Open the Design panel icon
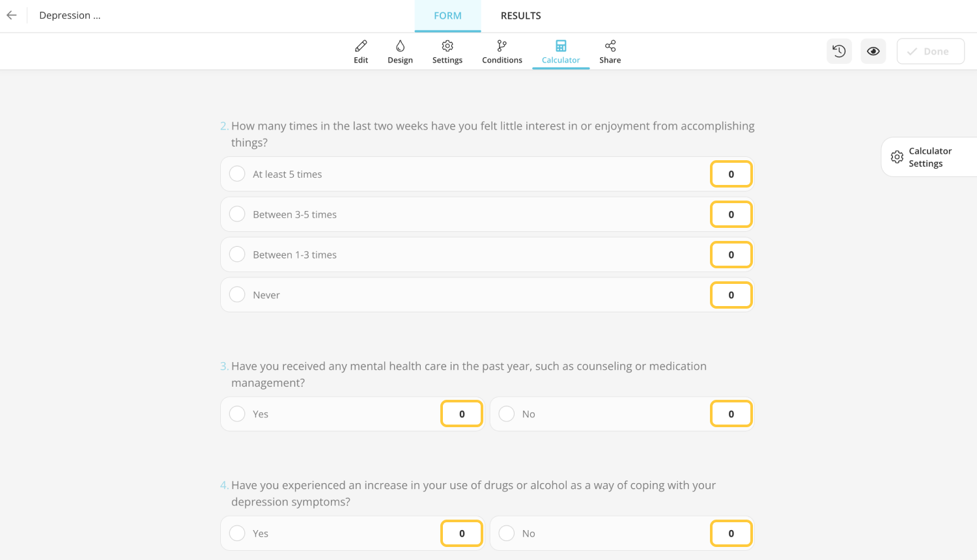 [400, 46]
